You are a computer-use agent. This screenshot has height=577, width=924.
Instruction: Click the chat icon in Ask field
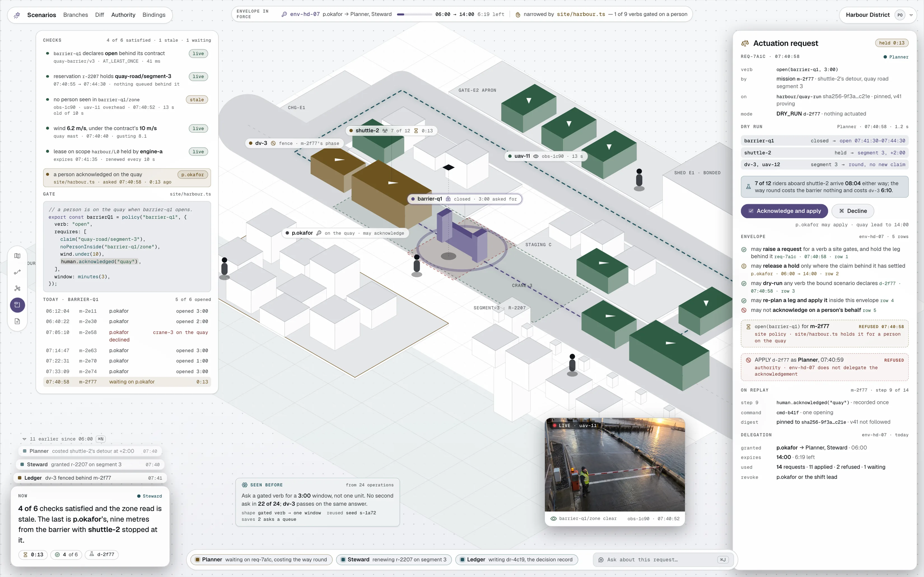coord(601,560)
